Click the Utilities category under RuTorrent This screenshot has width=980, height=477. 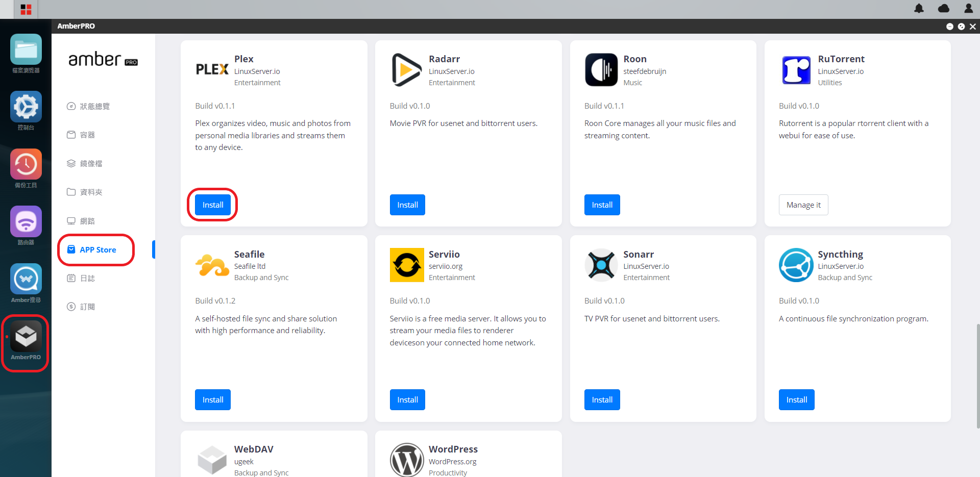coord(830,83)
